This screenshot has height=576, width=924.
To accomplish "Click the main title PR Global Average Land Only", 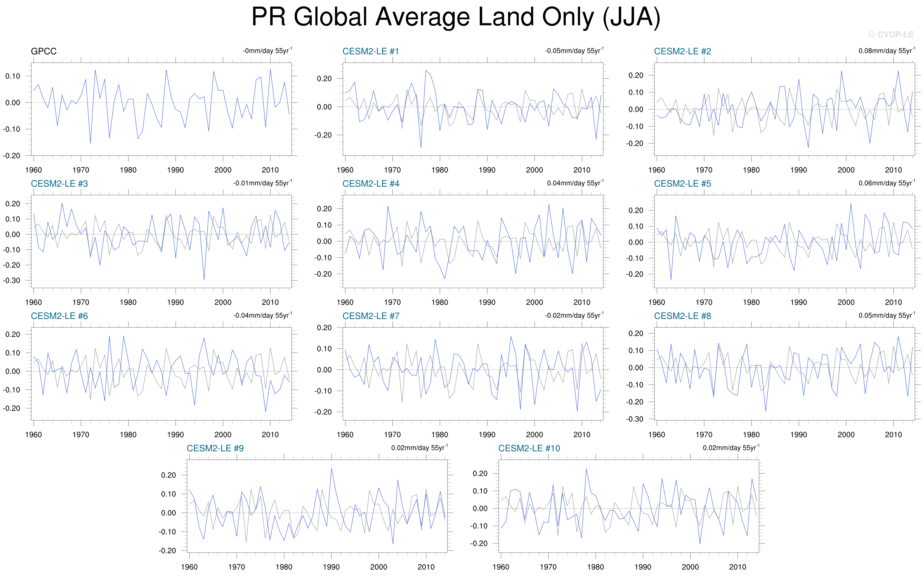I will 456,17.
